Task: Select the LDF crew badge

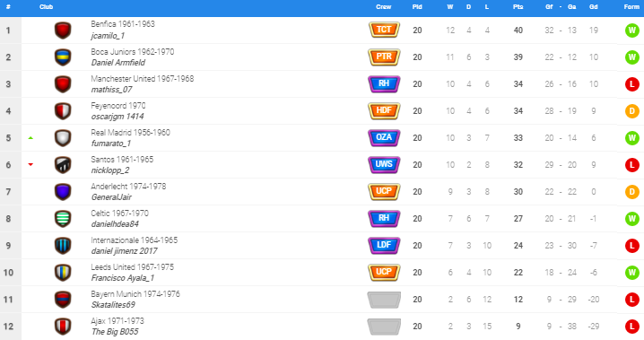Action: [x=384, y=245]
